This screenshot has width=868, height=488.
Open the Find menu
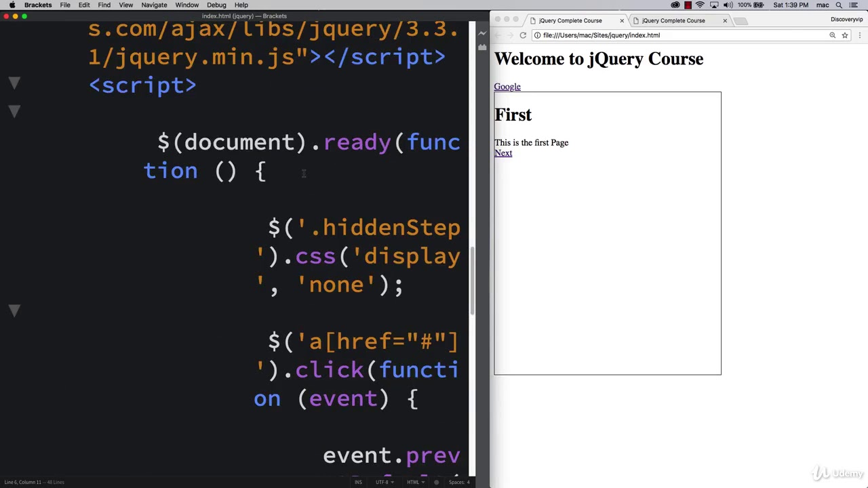[x=104, y=5]
